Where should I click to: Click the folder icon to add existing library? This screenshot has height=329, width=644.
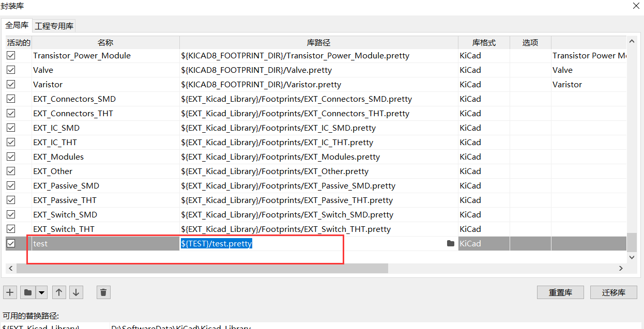[28, 292]
